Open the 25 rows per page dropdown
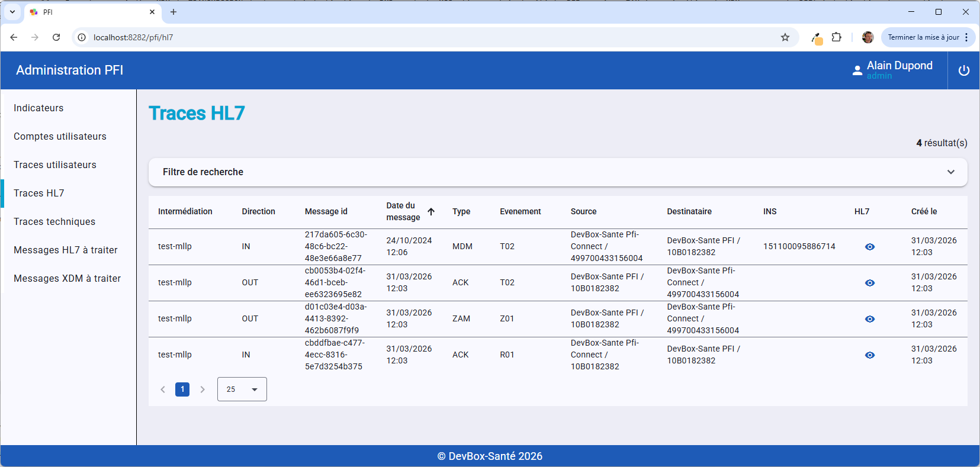980x467 pixels. [242, 389]
